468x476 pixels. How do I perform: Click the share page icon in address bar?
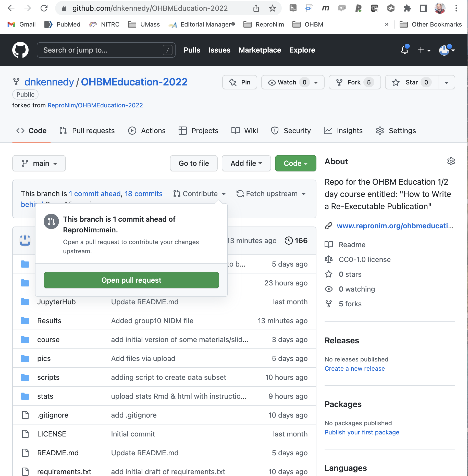coord(256,8)
